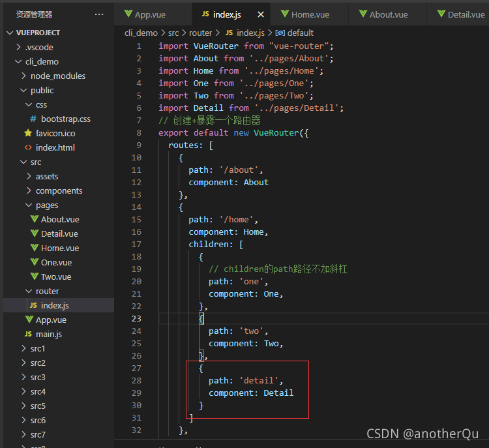Click the cli_demo breadcrumb segment
This screenshot has width=489, height=448.
tap(141, 33)
